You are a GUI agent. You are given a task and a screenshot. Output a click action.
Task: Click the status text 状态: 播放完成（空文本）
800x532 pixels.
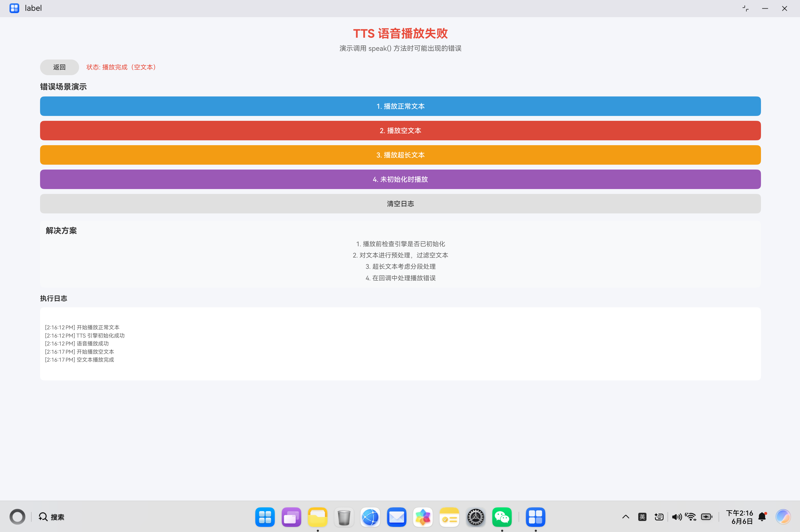(121, 67)
